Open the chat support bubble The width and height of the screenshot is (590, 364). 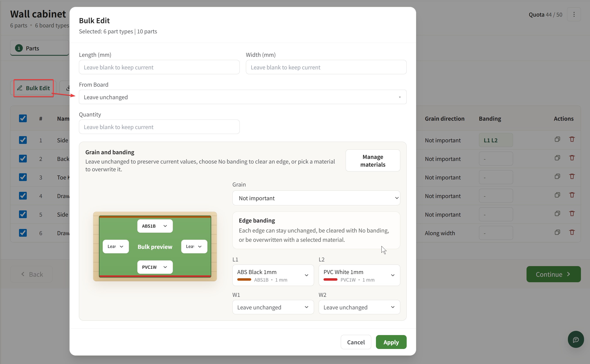576,339
